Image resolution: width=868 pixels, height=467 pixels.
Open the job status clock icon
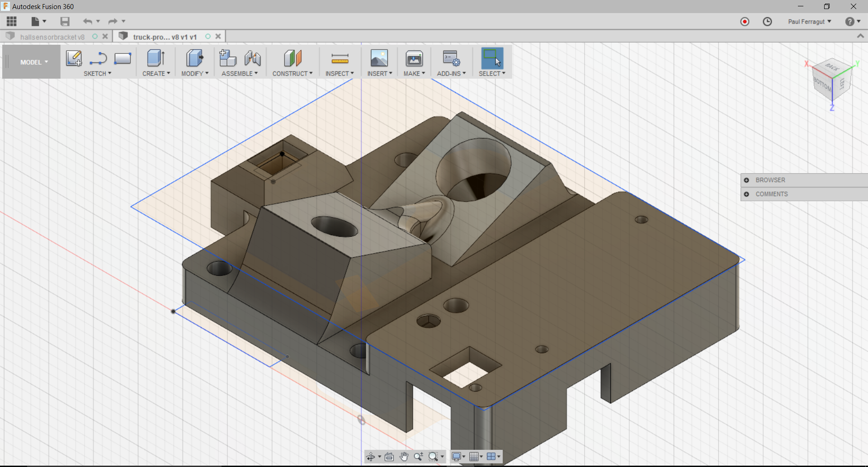[767, 22]
